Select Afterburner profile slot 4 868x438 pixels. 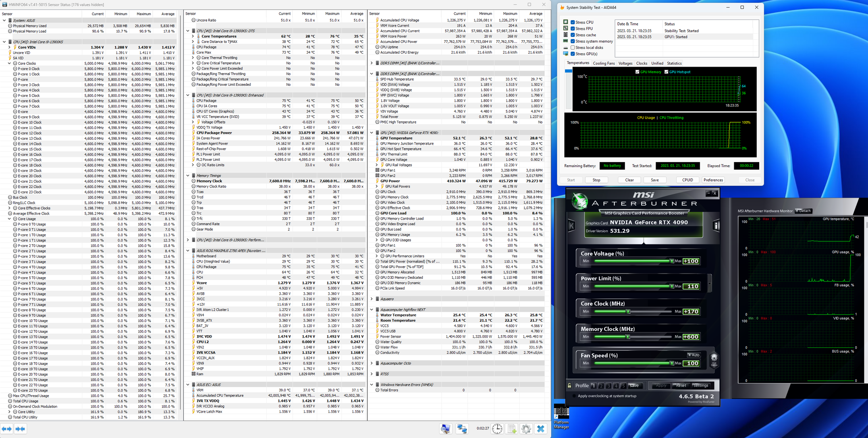pyautogui.click(x=616, y=386)
